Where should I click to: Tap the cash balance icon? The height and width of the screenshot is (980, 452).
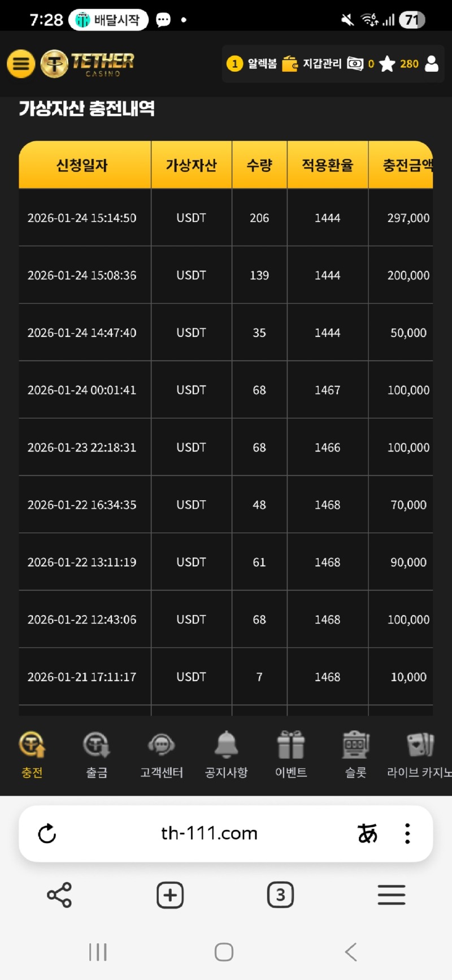[x=355, y=64]
